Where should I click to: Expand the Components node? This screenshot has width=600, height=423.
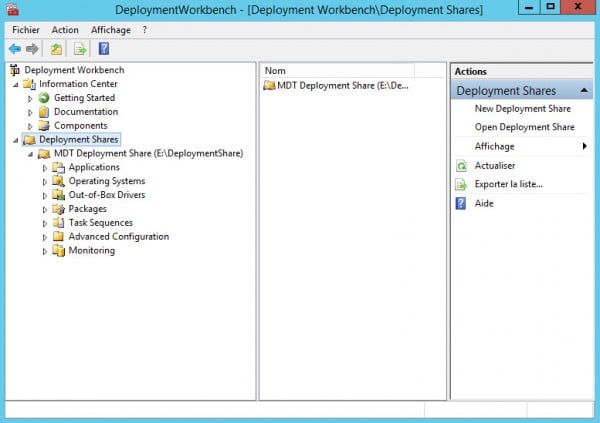coord(30,126)
